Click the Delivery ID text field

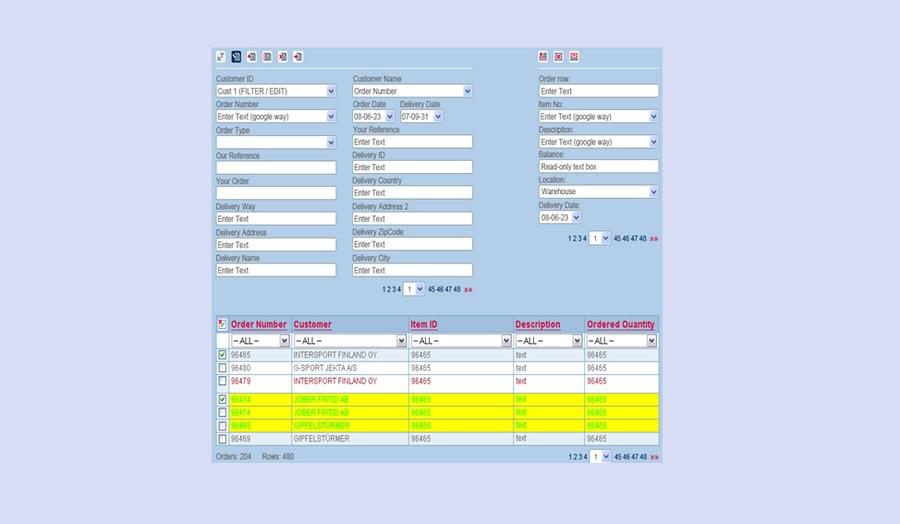click(x=412, y=167)
